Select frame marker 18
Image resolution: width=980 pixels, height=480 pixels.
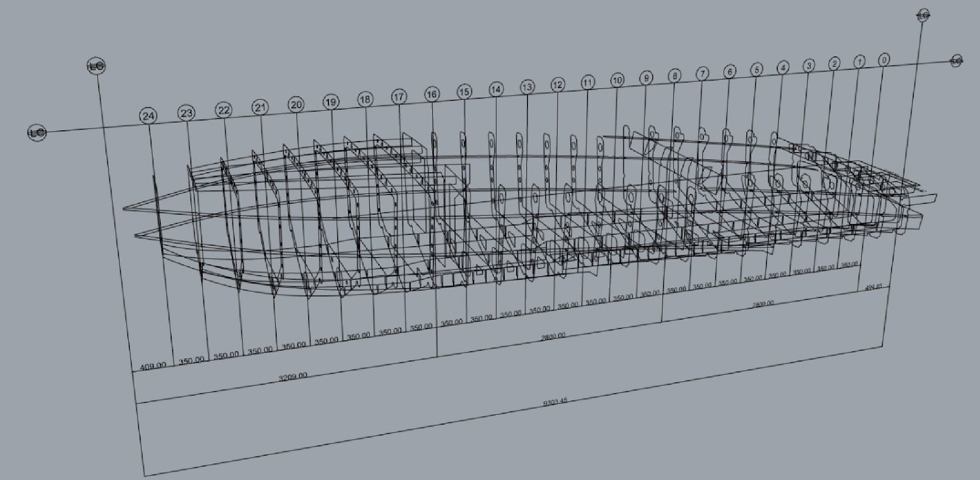pyautogui.click(x=365, y=99)
